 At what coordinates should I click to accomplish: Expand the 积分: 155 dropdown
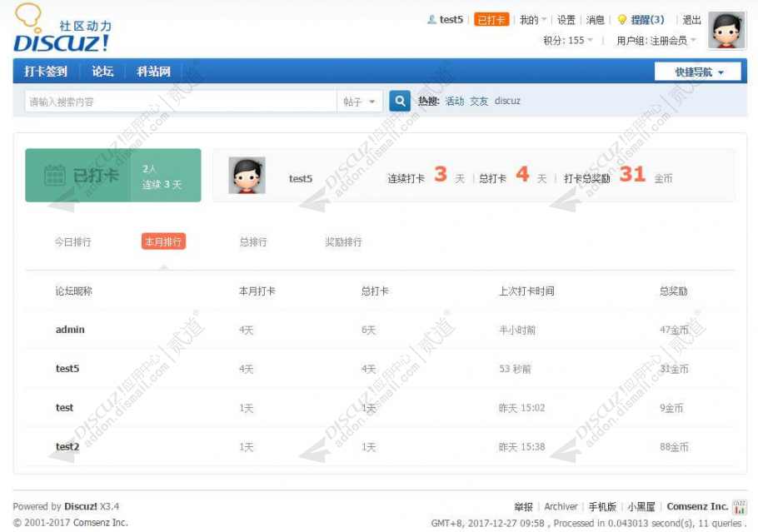point(567,41)
